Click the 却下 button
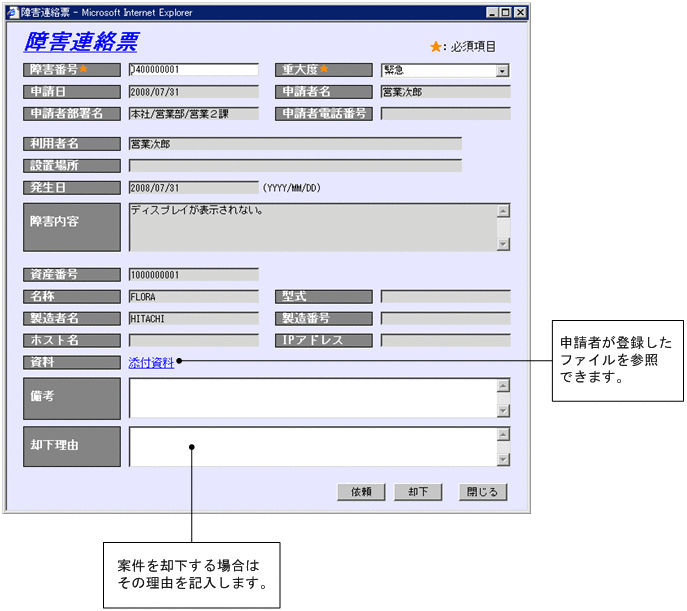 point(418,492)
